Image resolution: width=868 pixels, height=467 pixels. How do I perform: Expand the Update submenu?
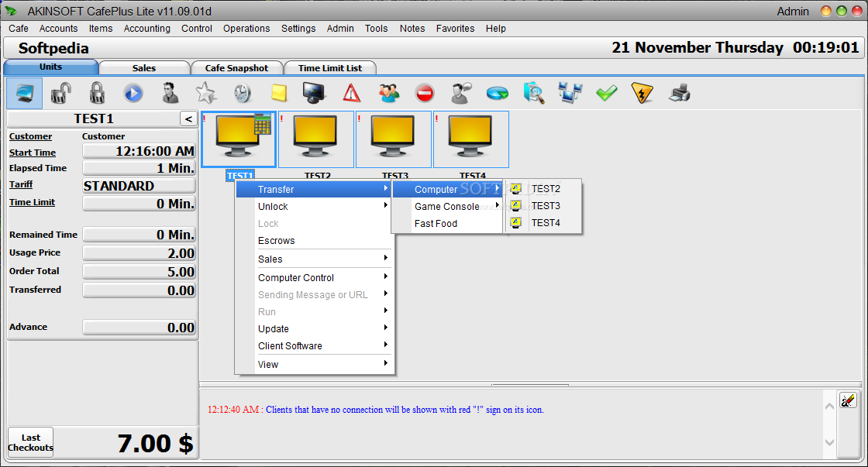point(315,328)
